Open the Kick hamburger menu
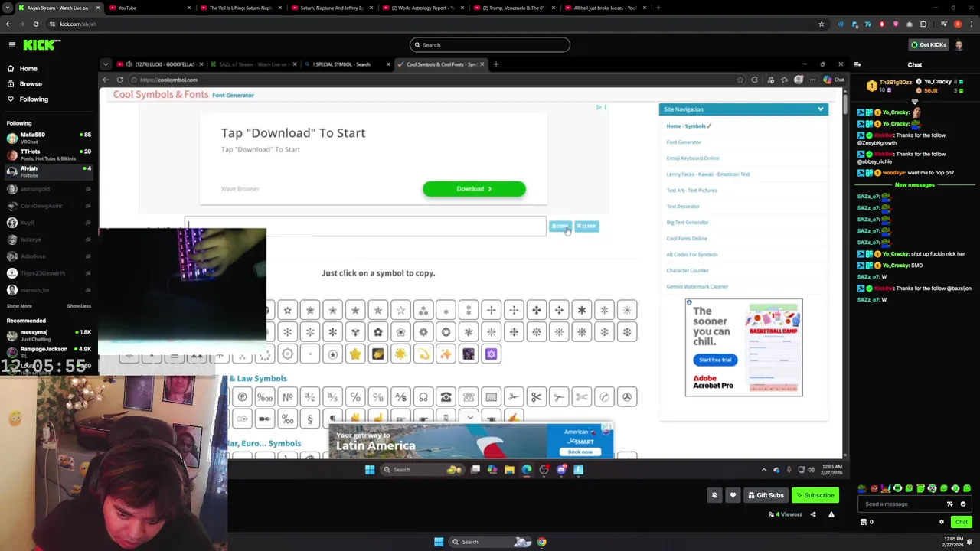Viewport: 980px width, 551px height. tap(12, 45)
